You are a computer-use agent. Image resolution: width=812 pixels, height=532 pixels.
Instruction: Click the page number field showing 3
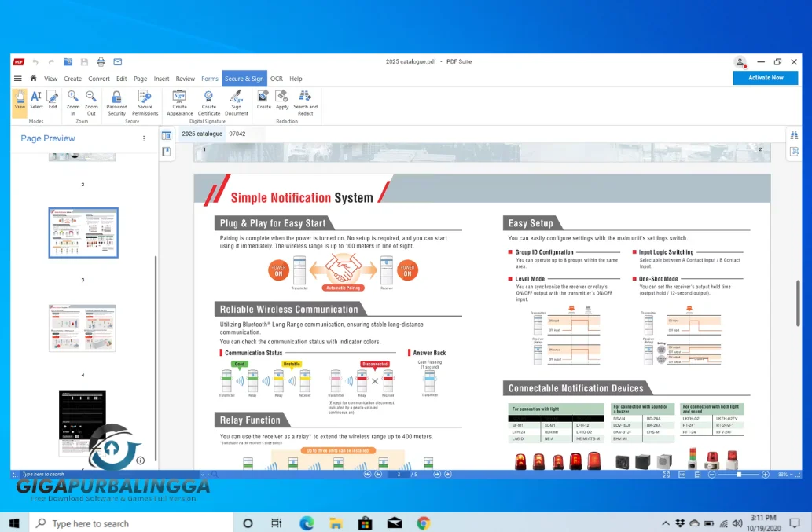coord(399,474)
